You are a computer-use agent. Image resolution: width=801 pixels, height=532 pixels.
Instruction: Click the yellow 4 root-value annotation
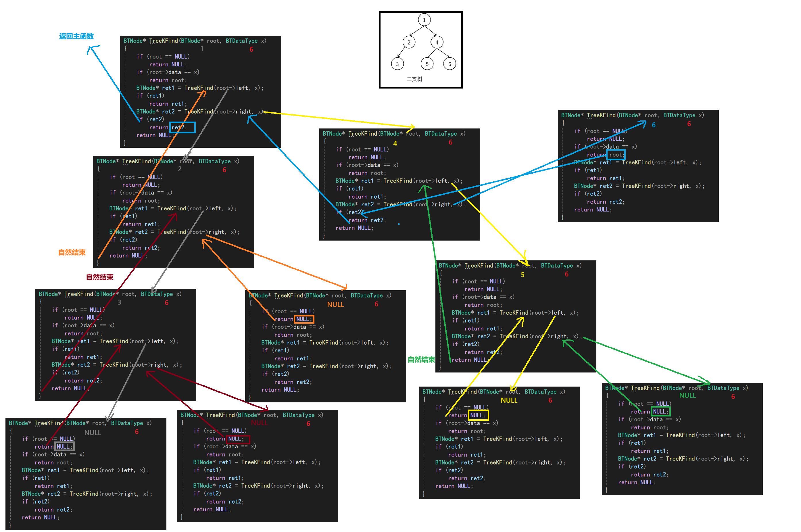[x=395, y=143]
